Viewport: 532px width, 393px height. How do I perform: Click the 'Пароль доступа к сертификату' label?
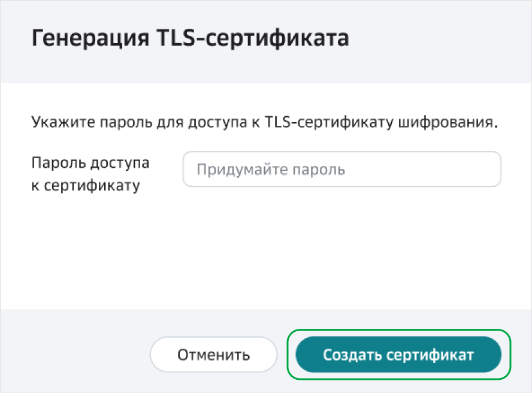point(90,174)
